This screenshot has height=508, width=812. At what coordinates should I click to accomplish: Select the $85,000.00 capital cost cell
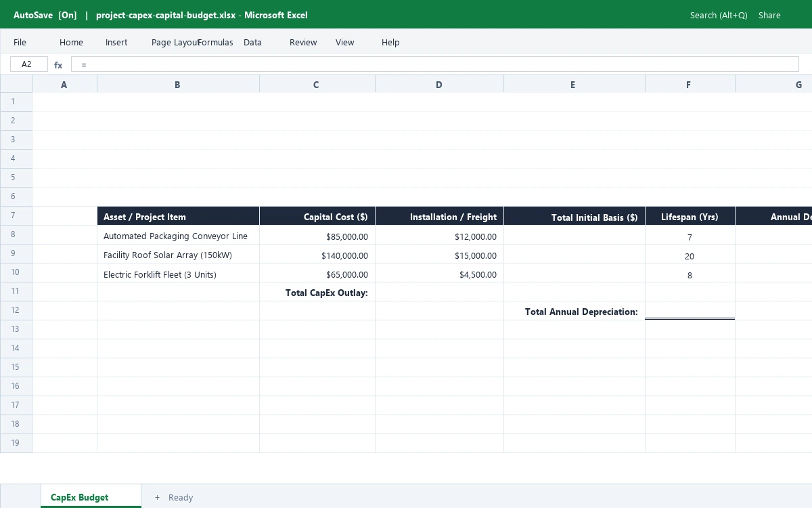click(317, 235)
